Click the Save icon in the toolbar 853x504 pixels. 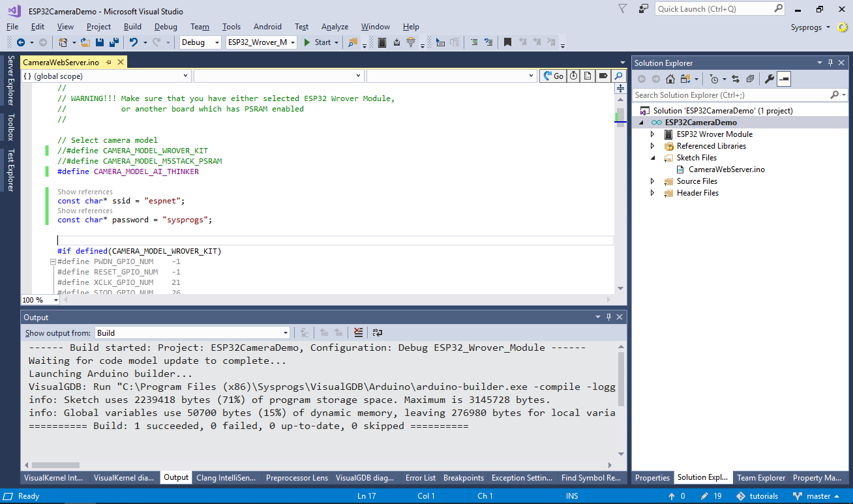click(x=100, y=42)
